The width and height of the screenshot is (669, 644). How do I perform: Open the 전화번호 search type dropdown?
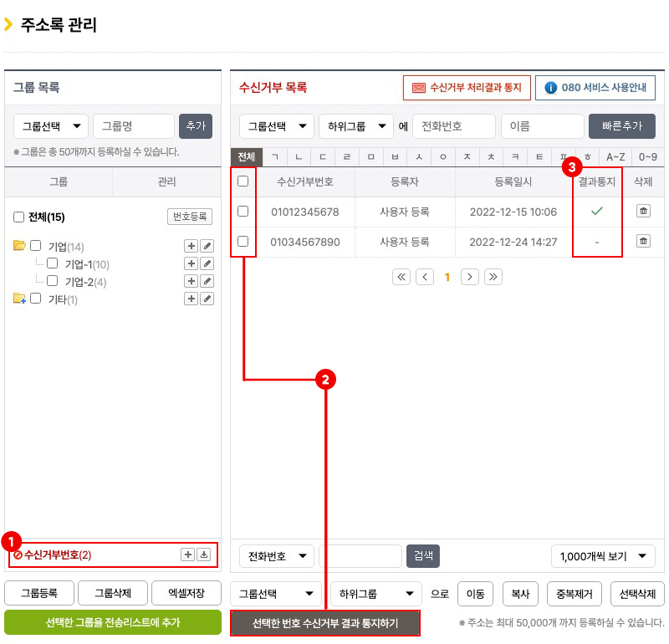click(276, 556)
